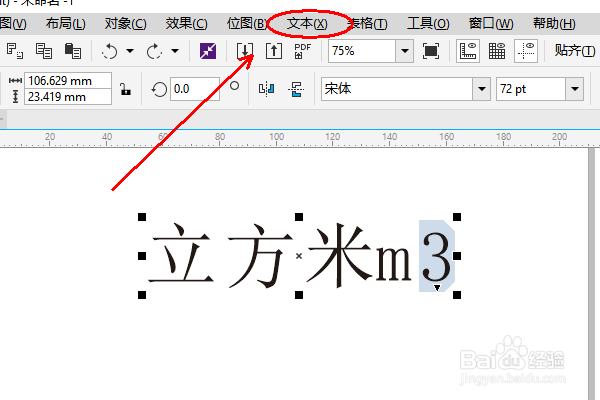Click the 72 pt font size field
The height and width of the screenshot is (400, 600).
click(x=531, y=89)
